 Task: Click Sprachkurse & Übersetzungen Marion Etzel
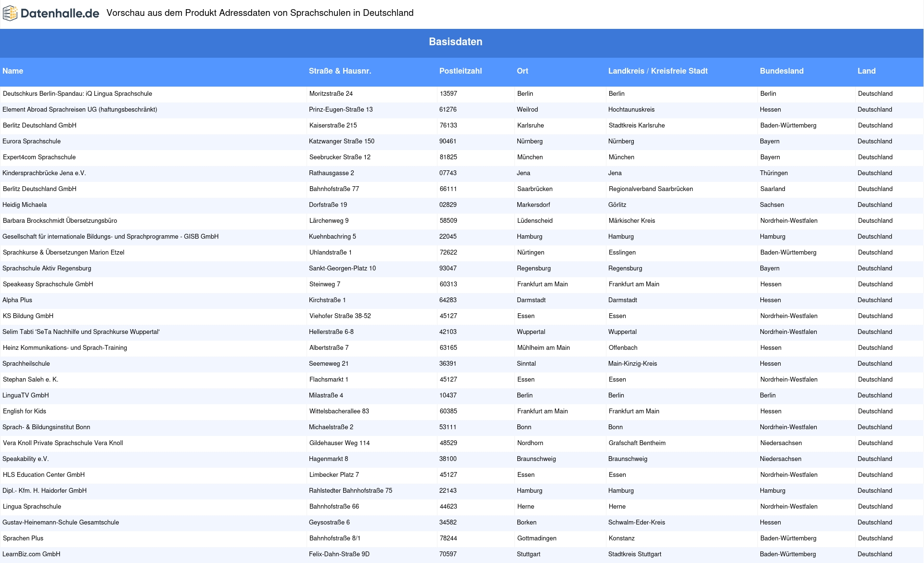[x=64, y=253]
